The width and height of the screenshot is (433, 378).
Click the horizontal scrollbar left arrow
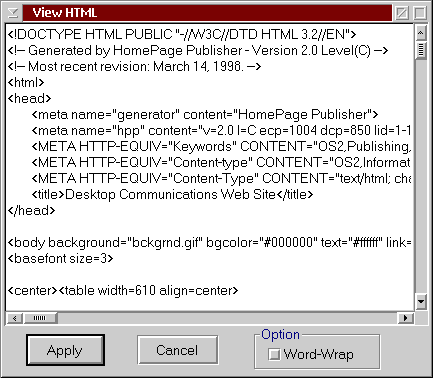pyautogui.click(x=14, y=318)
